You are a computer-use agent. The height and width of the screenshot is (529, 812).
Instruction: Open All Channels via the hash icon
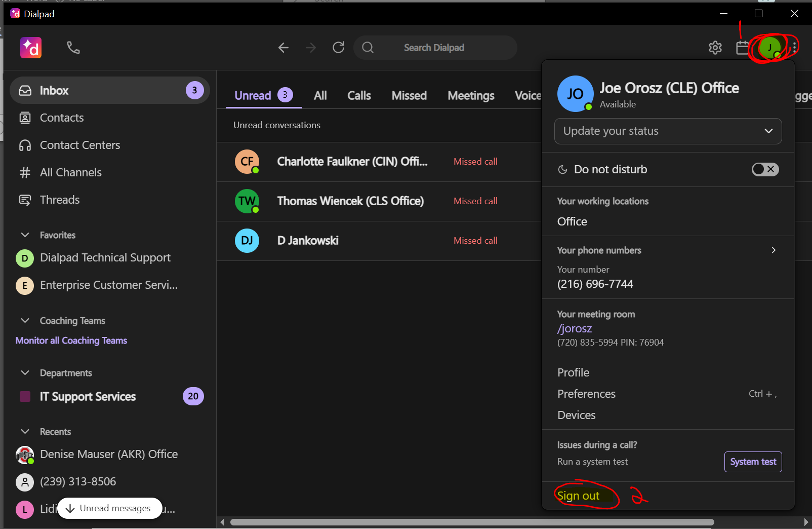click(25, 172)
